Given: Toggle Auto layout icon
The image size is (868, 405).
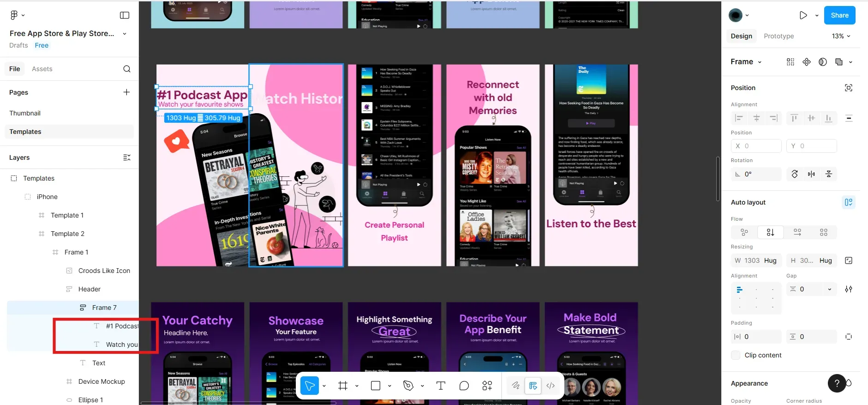Looking at the screenshot, I should pyautogui.click(x=849, y=202).
